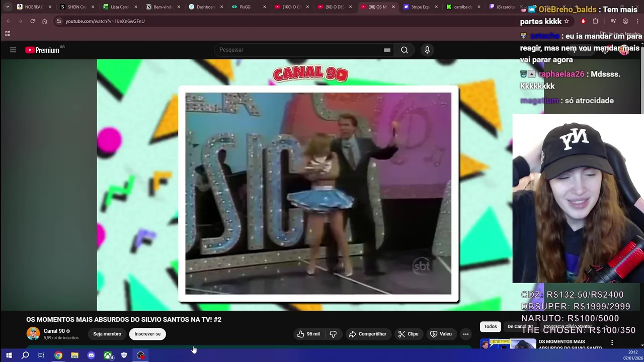Open Windows taskbar search
This screenshot has width=644, height=362.
click(x=25, y=355)
